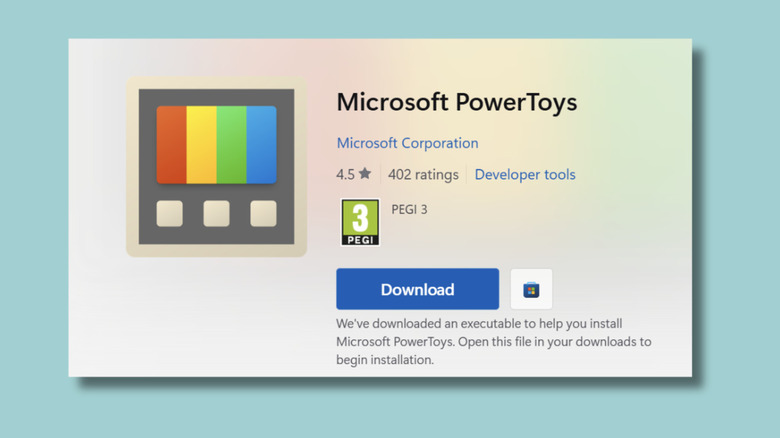Image resolution: width=780 pixels, height=438 pixels.
Task: Click the 402 ratings count
Action: click(x=423, y=174)
